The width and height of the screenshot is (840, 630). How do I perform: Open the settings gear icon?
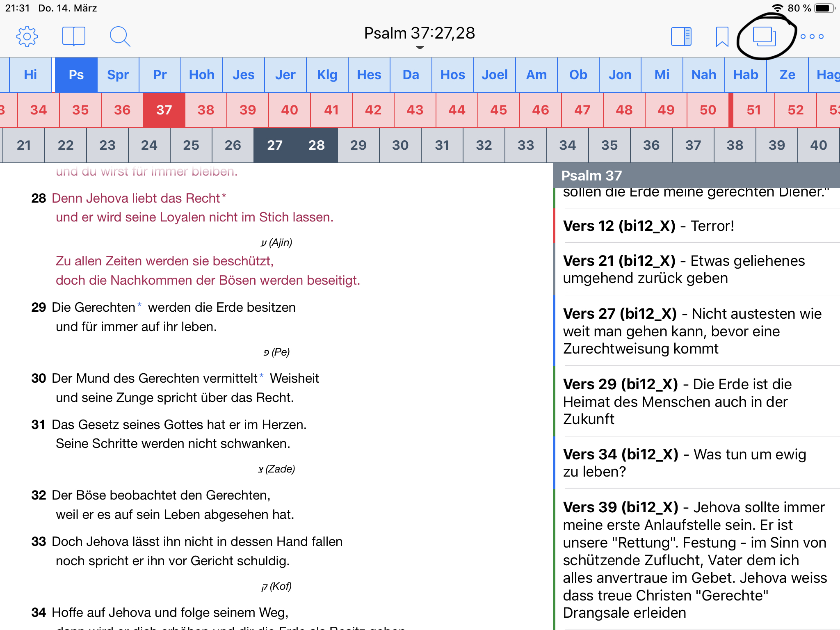pos(27,37)
